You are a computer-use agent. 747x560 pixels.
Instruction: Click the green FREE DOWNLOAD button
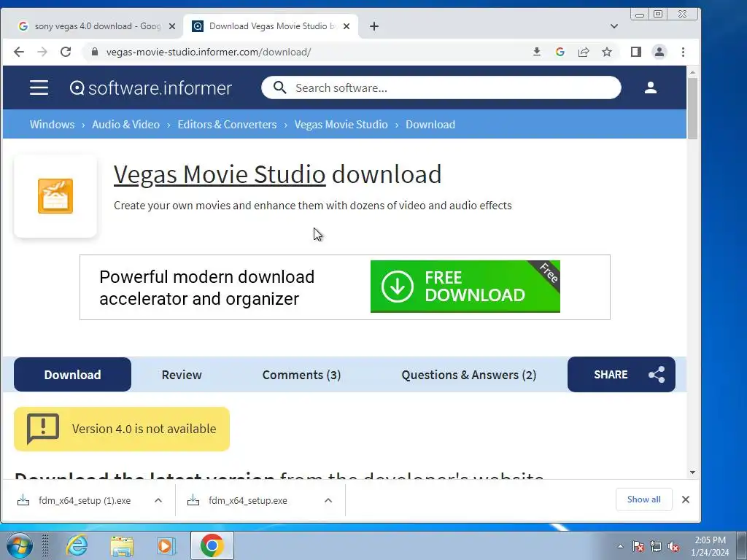[465, 286]
